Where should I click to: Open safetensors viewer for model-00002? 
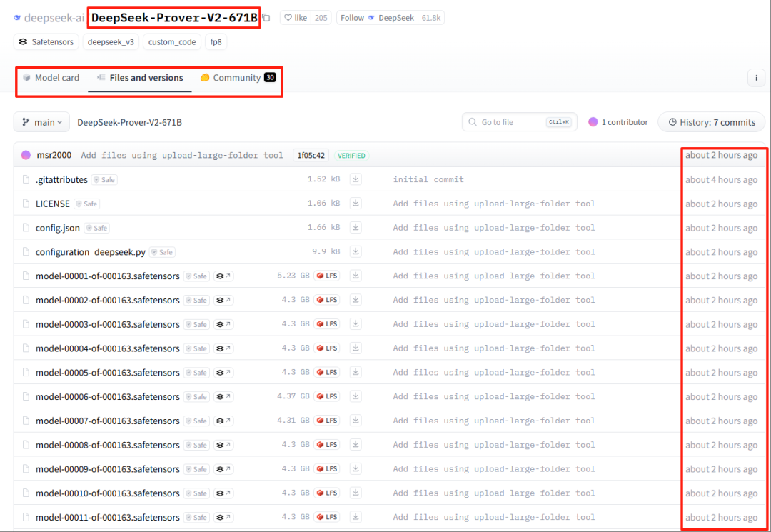223,300
